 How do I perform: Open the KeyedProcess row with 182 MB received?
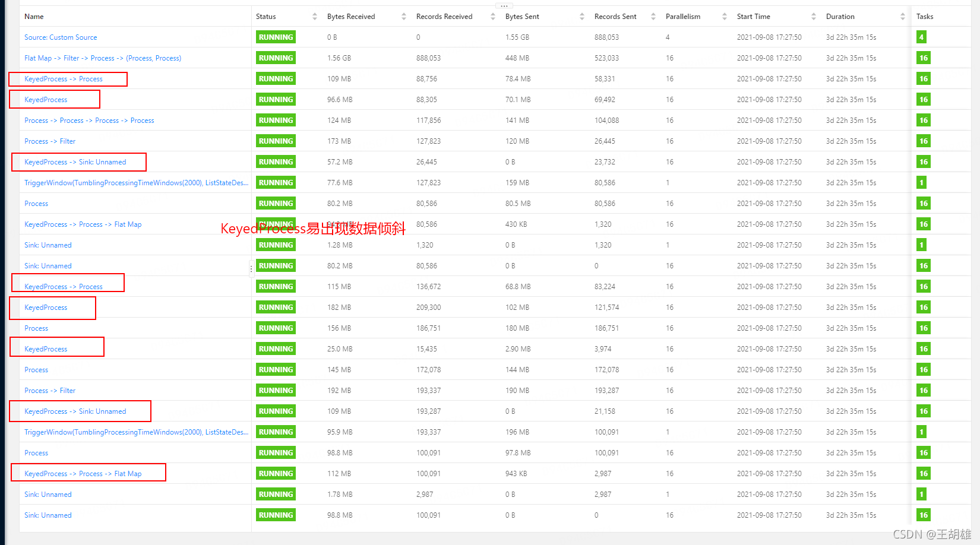pyautogui.click(x=46, y=308)
